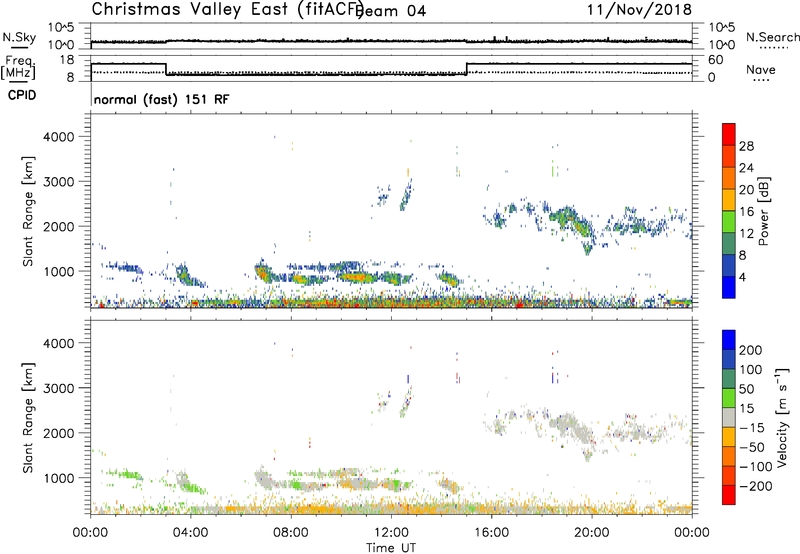Click the yellow 16–20 dB Power colorbar segment

click(729, 199)
